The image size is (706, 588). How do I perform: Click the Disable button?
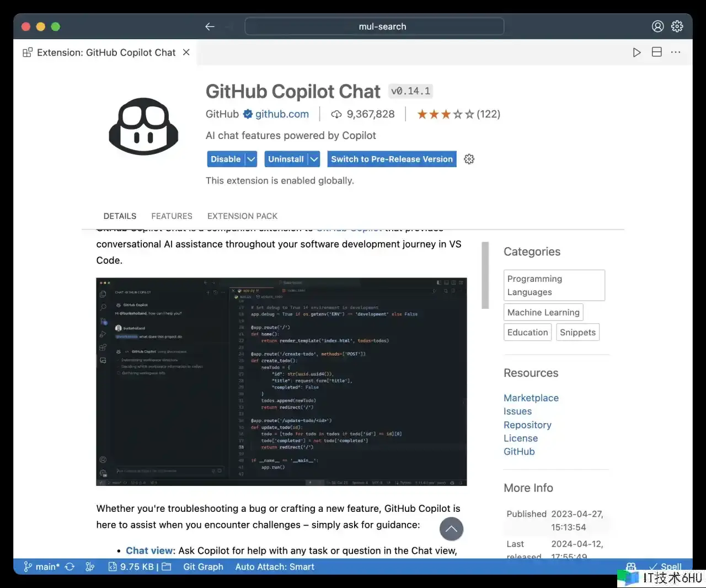tap(226, 159)
